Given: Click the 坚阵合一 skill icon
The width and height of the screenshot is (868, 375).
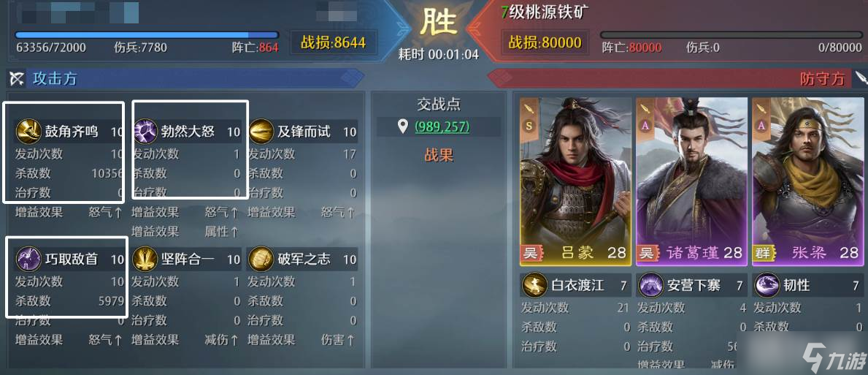Looking at the screenshot, I should [145, 260].
